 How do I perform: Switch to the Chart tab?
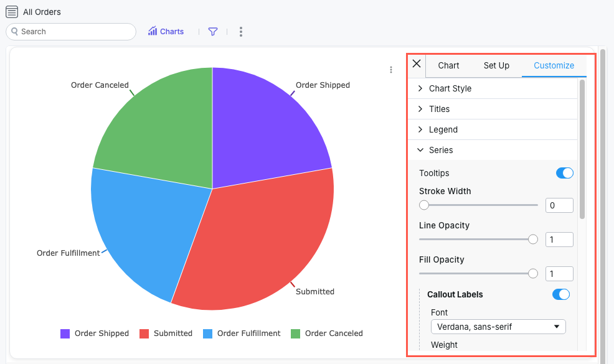point(448,65)
